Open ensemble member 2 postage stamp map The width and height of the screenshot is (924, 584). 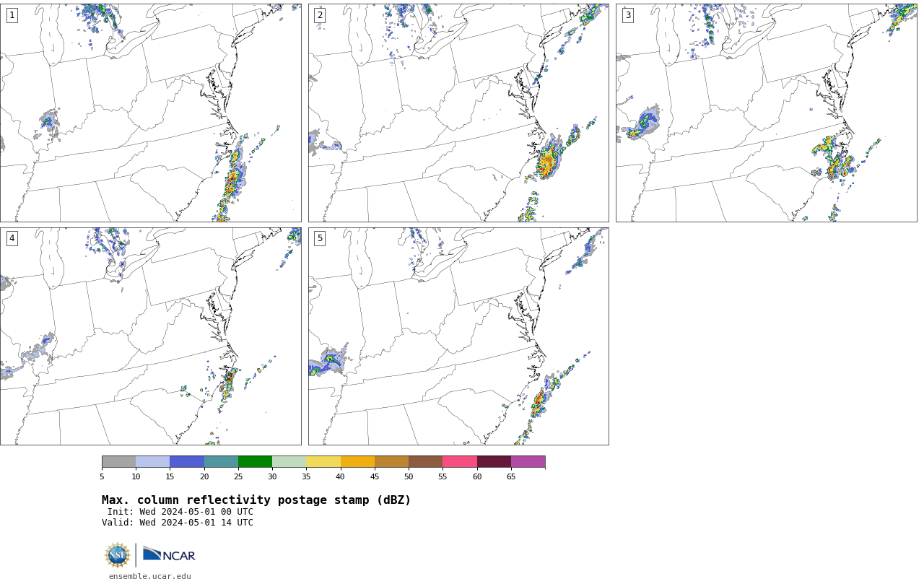458,113
